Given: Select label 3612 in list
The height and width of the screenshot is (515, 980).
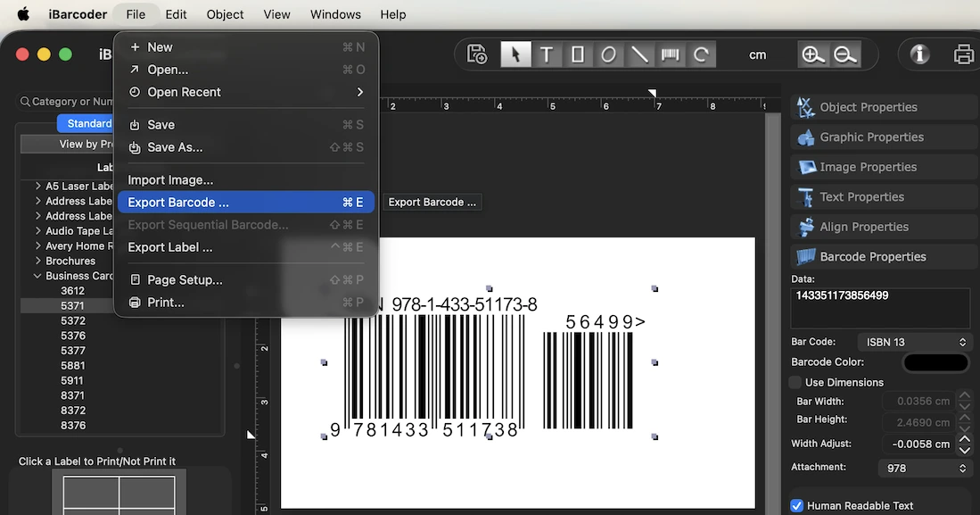Looking at the screenshot, I should pos(73,290).
